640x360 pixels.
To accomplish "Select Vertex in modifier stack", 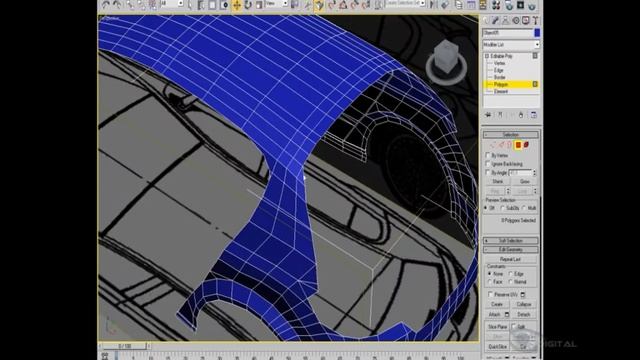I will (x=499, y=63).
